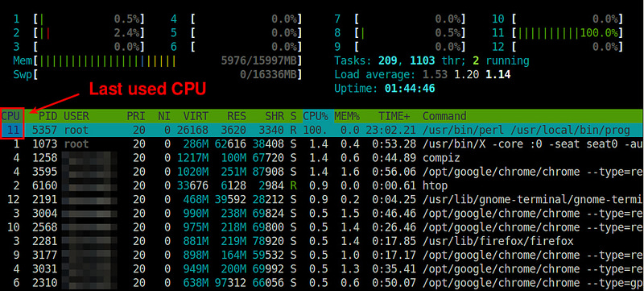Select the chrome process with PID 3031
Image resolution: width=644 pixels, height=291 pixels.
tap(322, 269)
